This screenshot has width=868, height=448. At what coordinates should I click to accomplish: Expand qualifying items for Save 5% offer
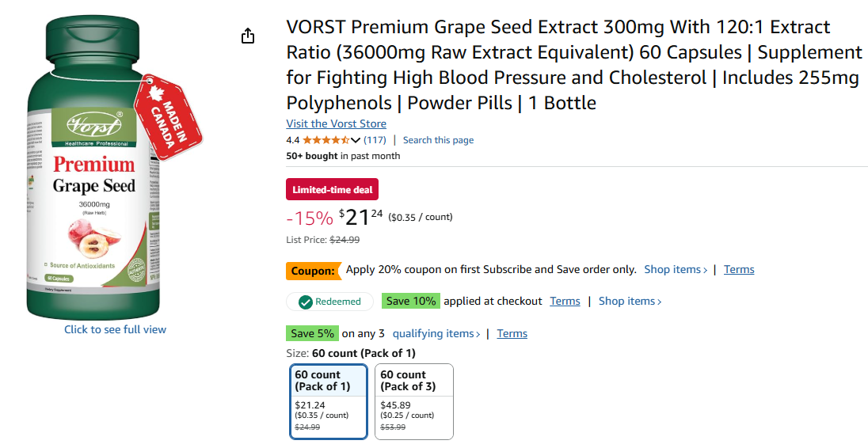click(436, 333)
